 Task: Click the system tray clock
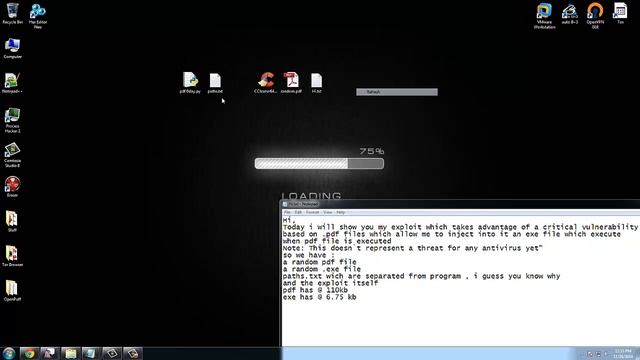(623, 353)
